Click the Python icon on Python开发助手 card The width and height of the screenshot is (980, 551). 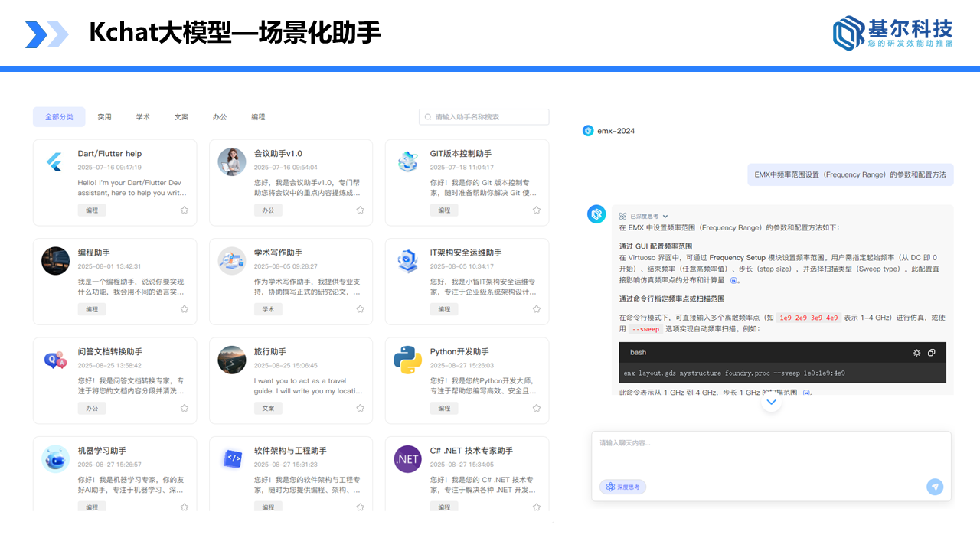tap(407, 360)
